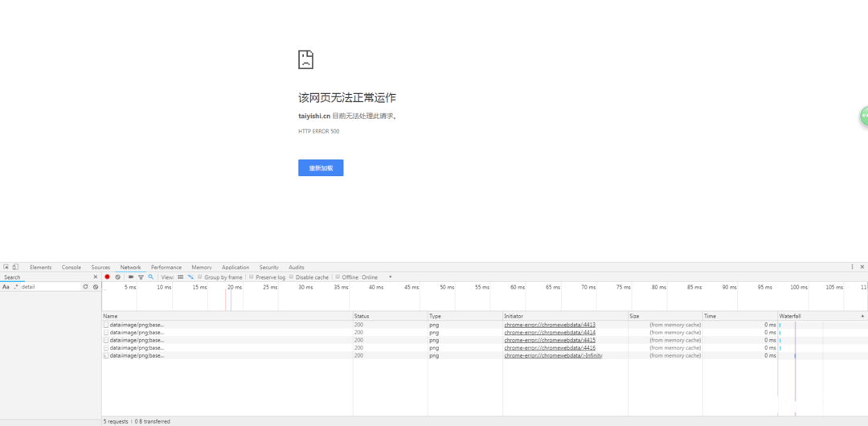Sort by the Time column header
The image size is (868, 426).
pyautogui.click(x=740, y=316)
